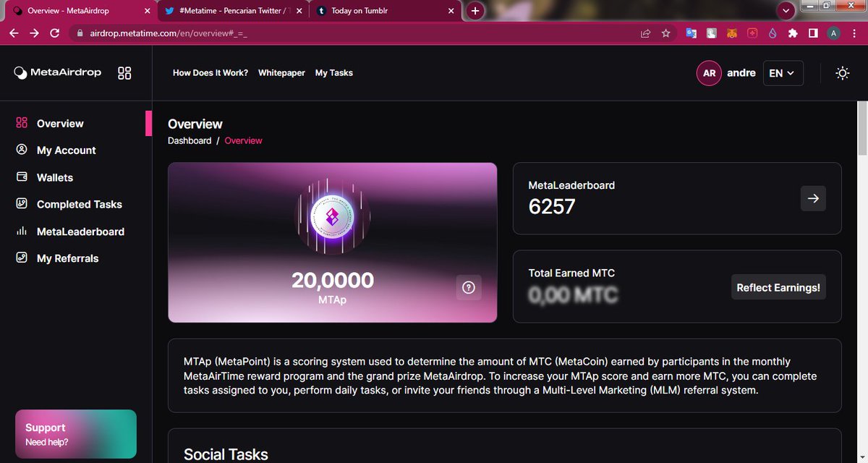
Task: Open the EN language dropdown
Action: [x=783, y=73]
